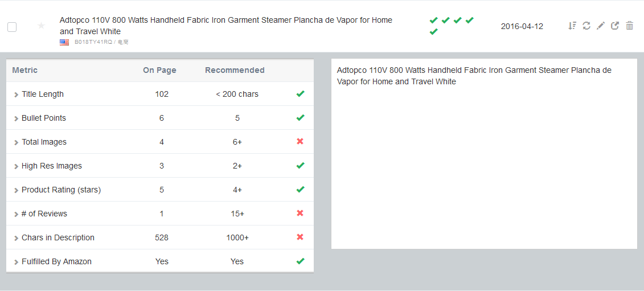Star the Adtopco steamer listing
Screen dimensions: 644x291
pyautogui.click(x=41, y=26)
